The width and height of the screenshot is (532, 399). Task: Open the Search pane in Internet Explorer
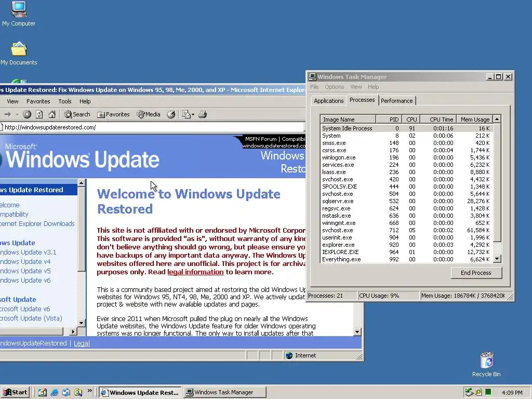[x=77, y=115]
